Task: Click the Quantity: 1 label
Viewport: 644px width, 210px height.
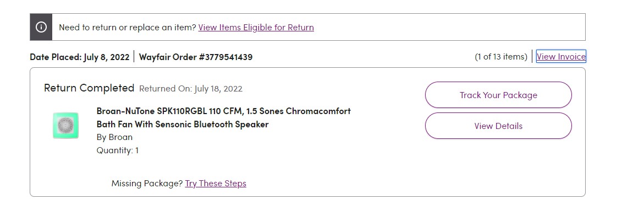Action: (x=118, y=150)
